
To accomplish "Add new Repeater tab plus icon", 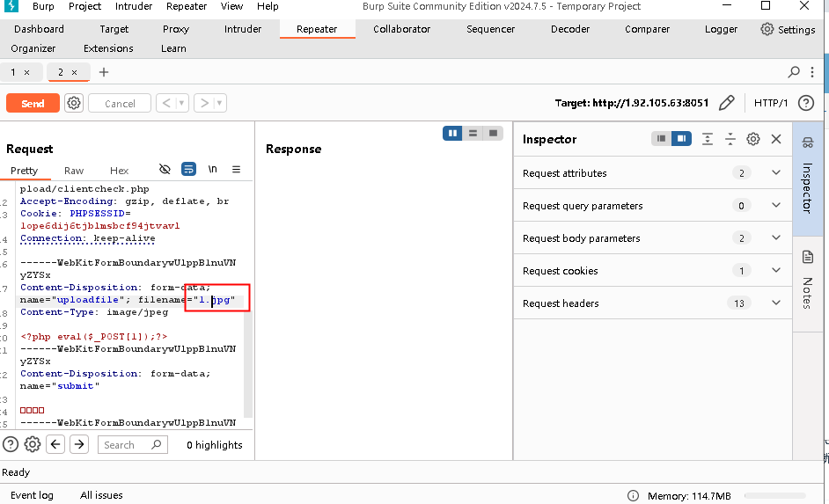I will (104, 72).
